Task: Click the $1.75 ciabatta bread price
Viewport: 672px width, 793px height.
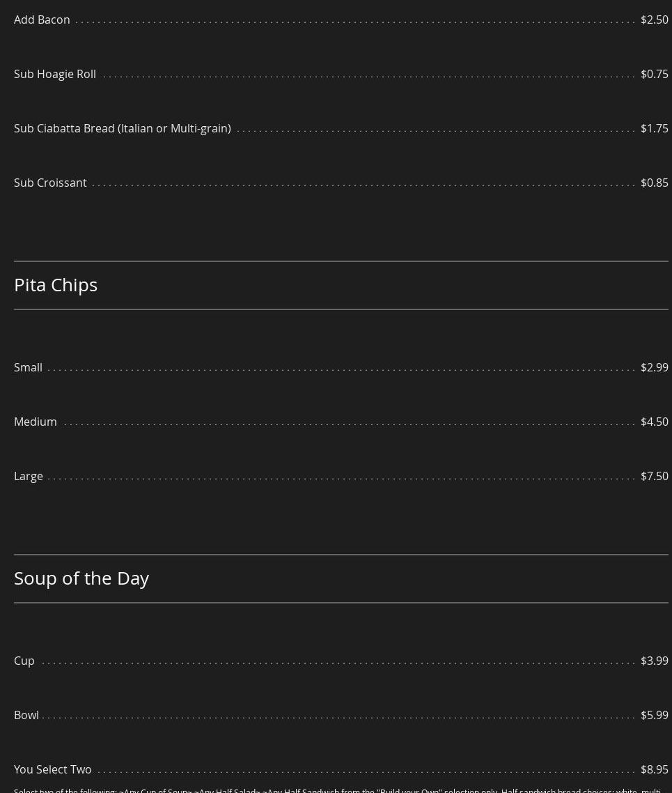Action: (654, 128)
